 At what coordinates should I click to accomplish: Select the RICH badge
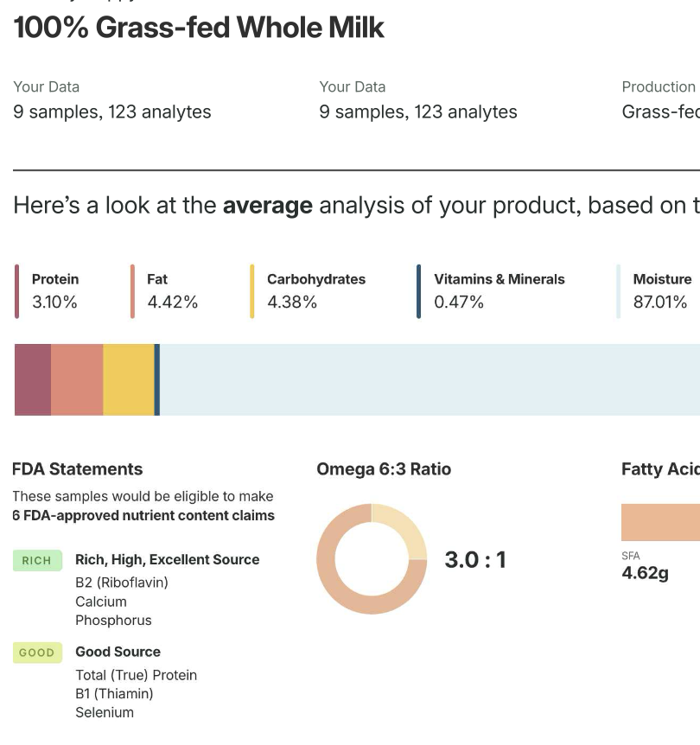(x=36, y=560)
